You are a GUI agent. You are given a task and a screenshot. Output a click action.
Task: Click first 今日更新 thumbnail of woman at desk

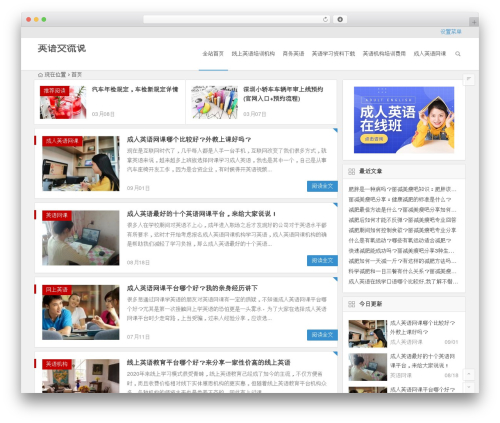368,334
